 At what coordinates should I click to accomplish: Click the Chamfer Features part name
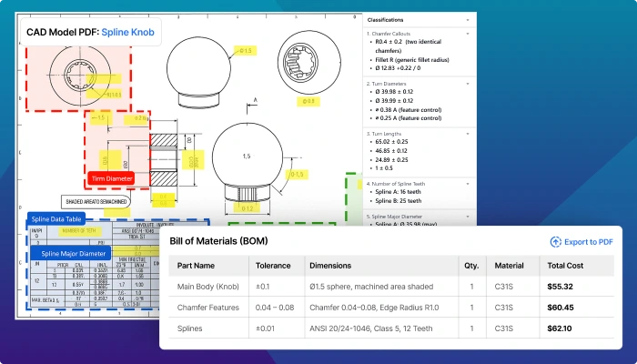208,308
